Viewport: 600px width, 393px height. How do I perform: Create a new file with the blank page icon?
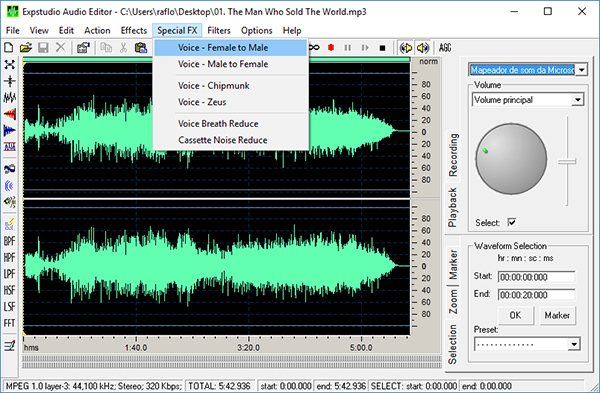pyautogui.click(x=9, y=48)
